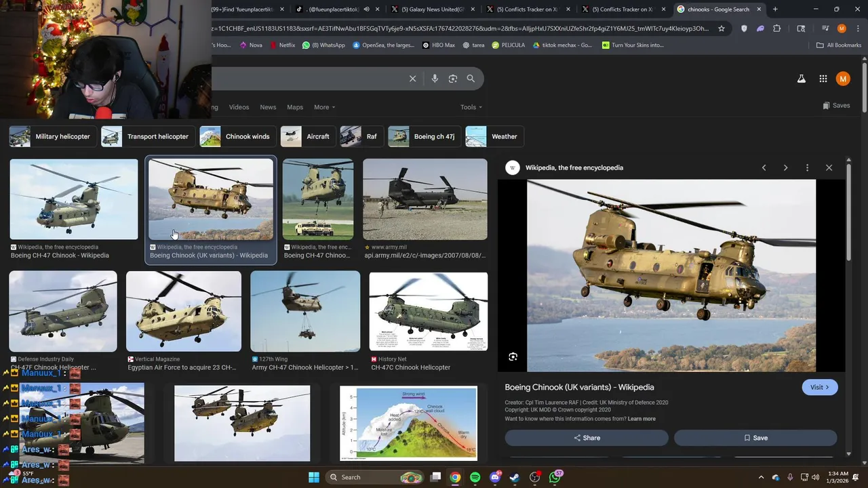Save the previewed Chinook image
The height and width of the screenshot is (488, 868).
click(x=755, y=438)
